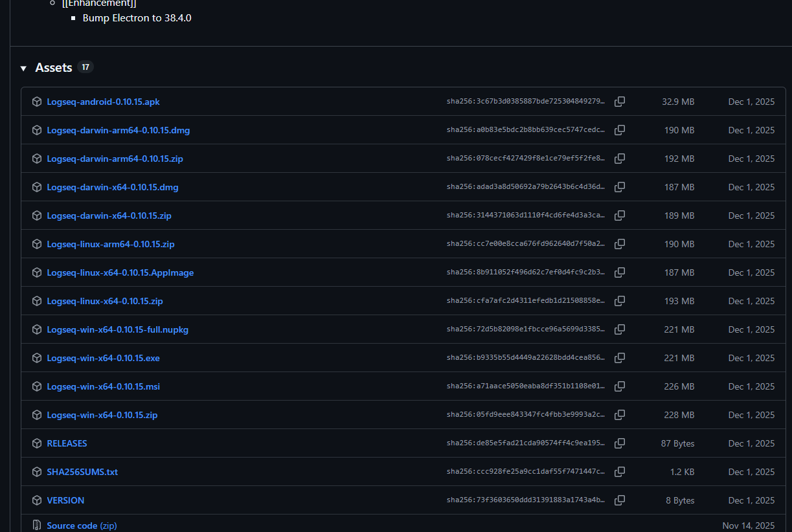Click package icon beside Logseq-darwin-x64-0.10.15.dmg
The width and height of the screenshot is (792, 532).
pos(37,187)
